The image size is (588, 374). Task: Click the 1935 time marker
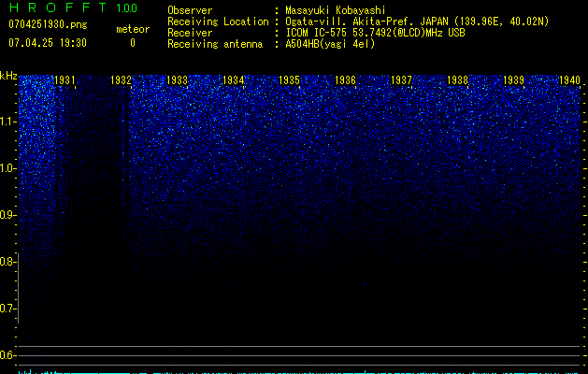coord(289,80)
